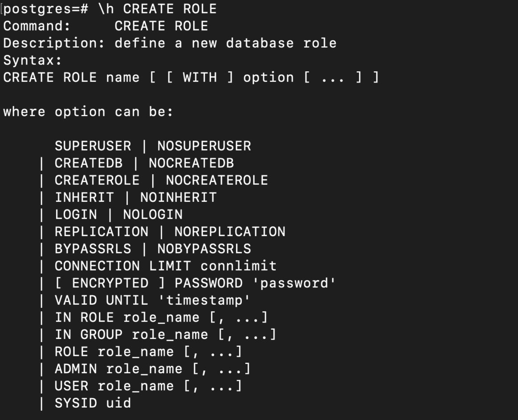Click the REPLICATION option
This screenshot has width=518, height=420.
(x=102, y=232)
